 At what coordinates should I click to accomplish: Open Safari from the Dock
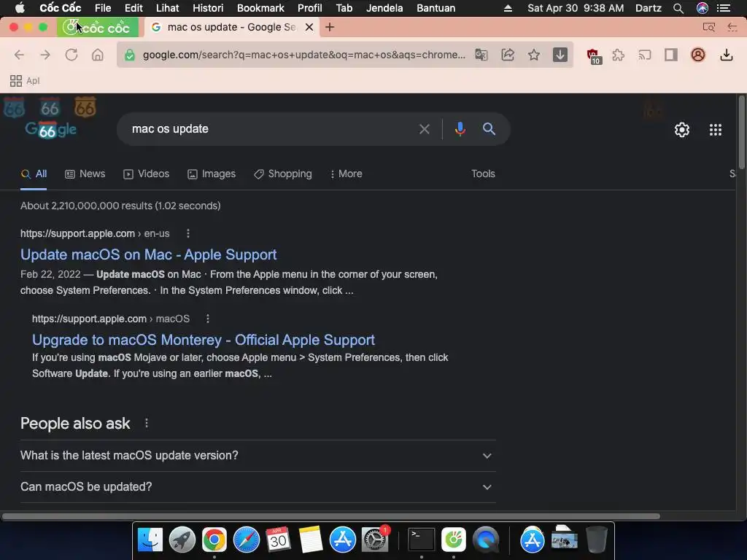tap(247, 540)
